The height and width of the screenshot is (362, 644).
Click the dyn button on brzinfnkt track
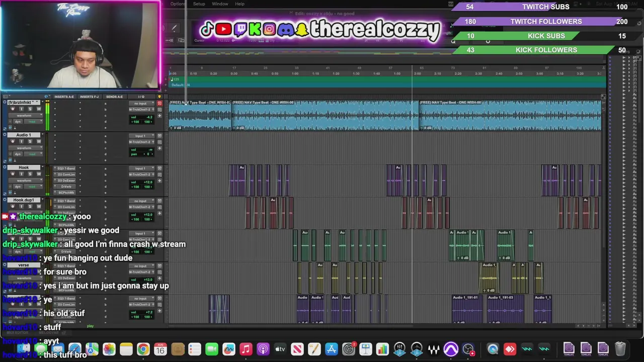point(18,122)
